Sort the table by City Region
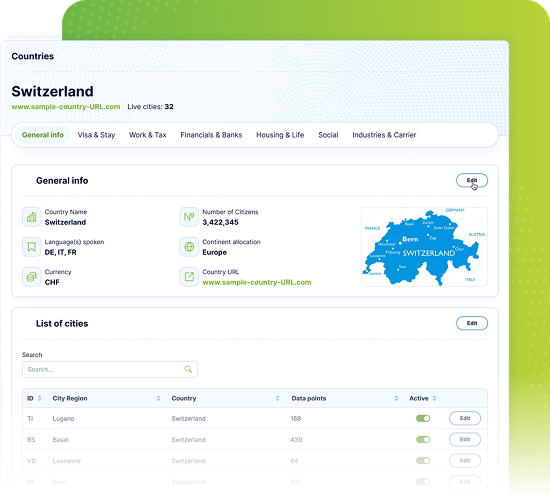This screenshot has height=497, width=550. coord(159,398)
